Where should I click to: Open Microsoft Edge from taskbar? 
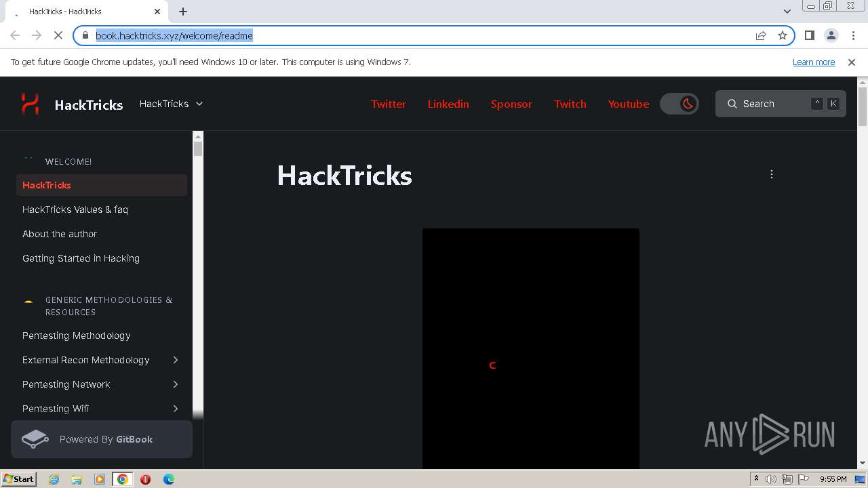point(168,479)
